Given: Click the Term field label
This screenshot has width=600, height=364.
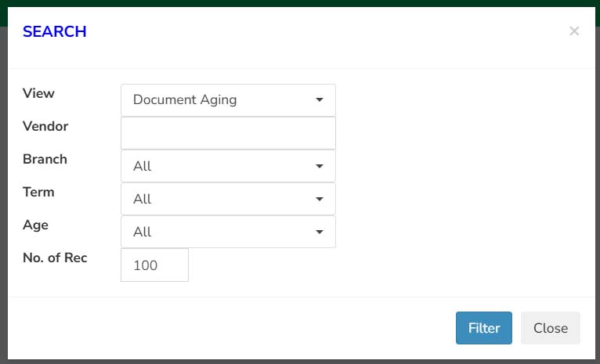Looking at the screenshot, I should (x=38, y=192).
